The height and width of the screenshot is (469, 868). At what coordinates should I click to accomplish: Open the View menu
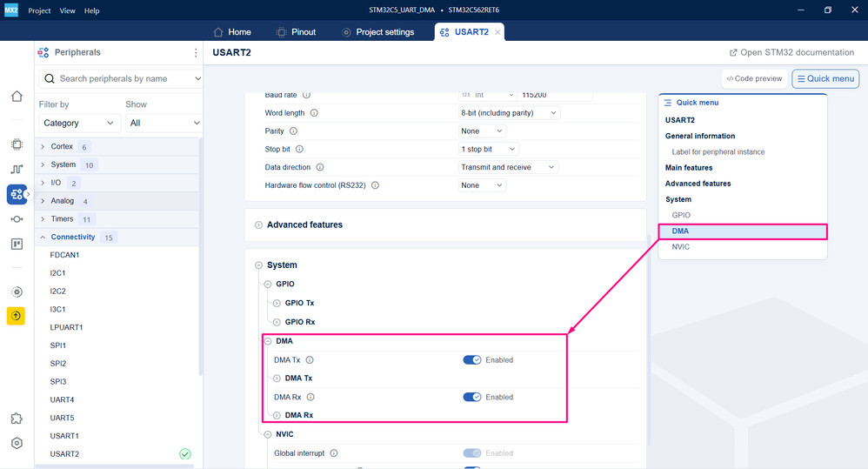coord(68,10)
